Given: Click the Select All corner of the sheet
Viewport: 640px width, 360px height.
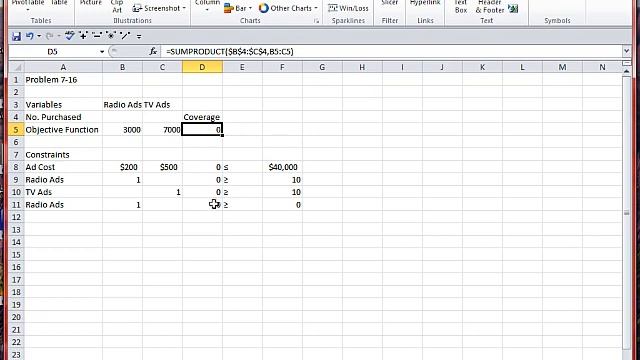Looking at the screenshot, I should point(16,67).
